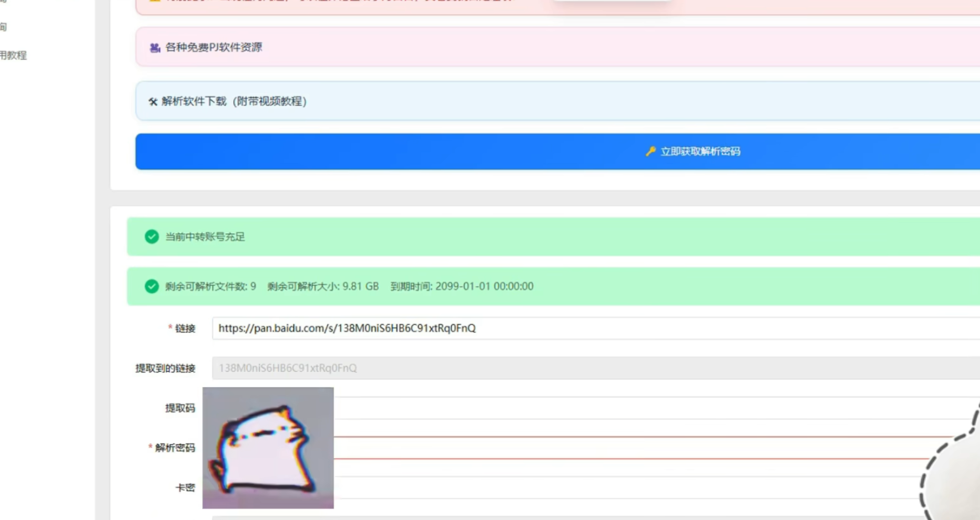980x520 pixels.
Task: Click the wrench icon on 解析软件下载 banner
Action: [x=153, y=101]
